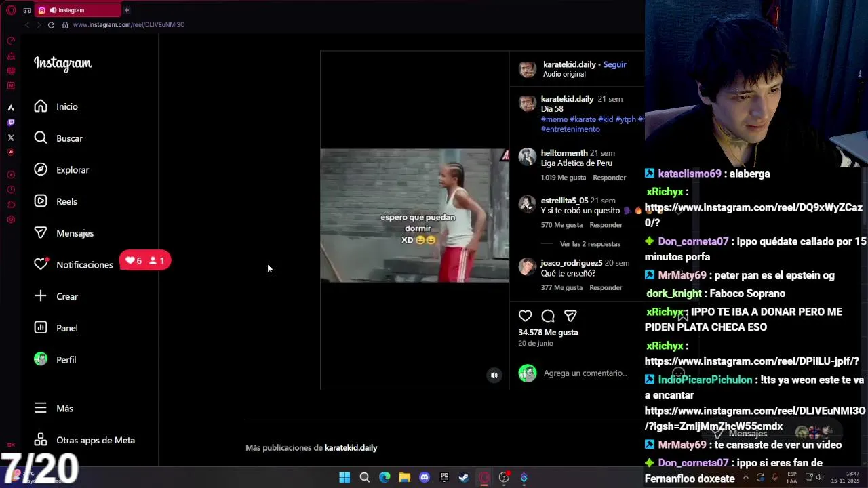
Task: Click the DPiILU-jplf reel link in chat
Action: 751,361
